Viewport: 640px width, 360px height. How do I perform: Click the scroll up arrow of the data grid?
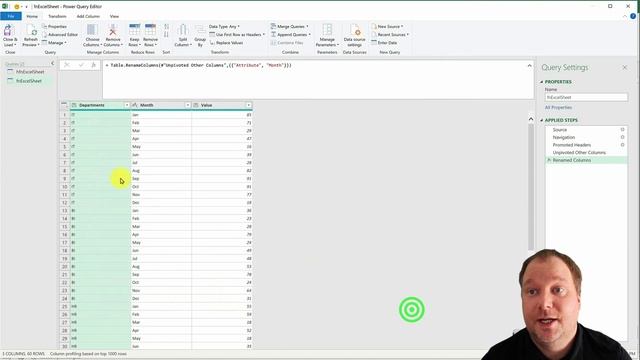[531, 119]
